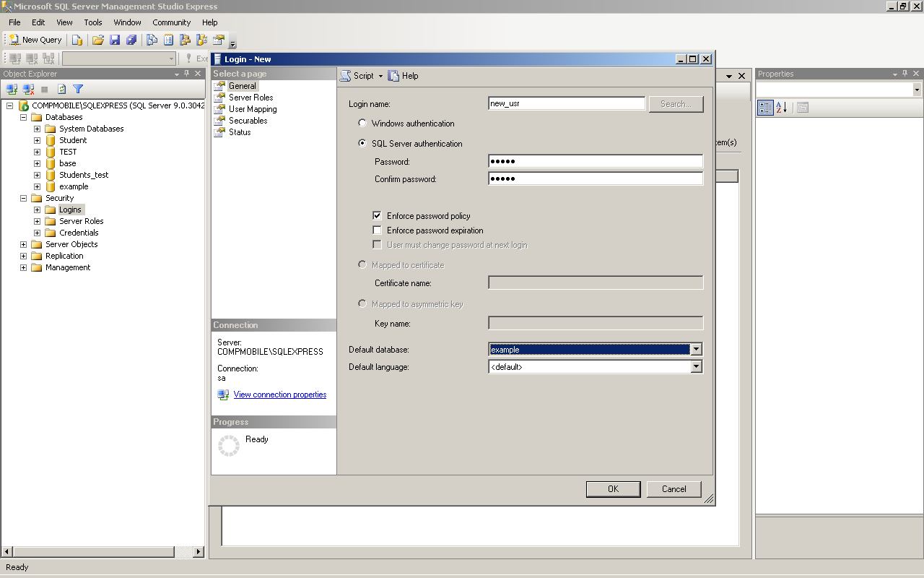Select the Status page icon
Viewport: 924px width, 578px height.
click(x=220, y=132)
